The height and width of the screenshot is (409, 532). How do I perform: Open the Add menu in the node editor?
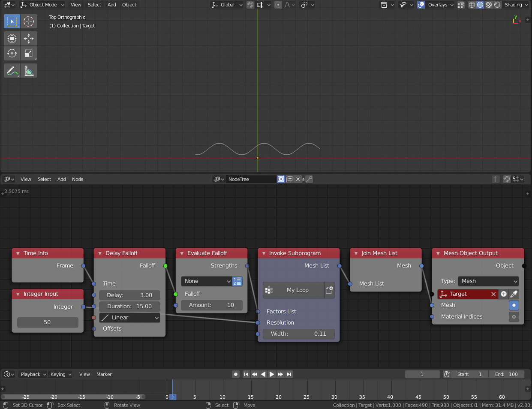point(61,179)
